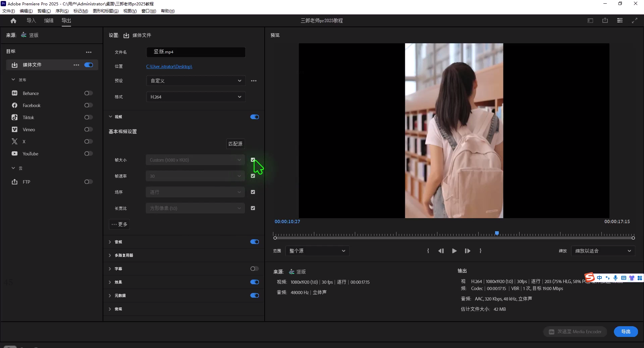Open the 序列(S) menu
The image size is (644, 348).
coord(62,11)
